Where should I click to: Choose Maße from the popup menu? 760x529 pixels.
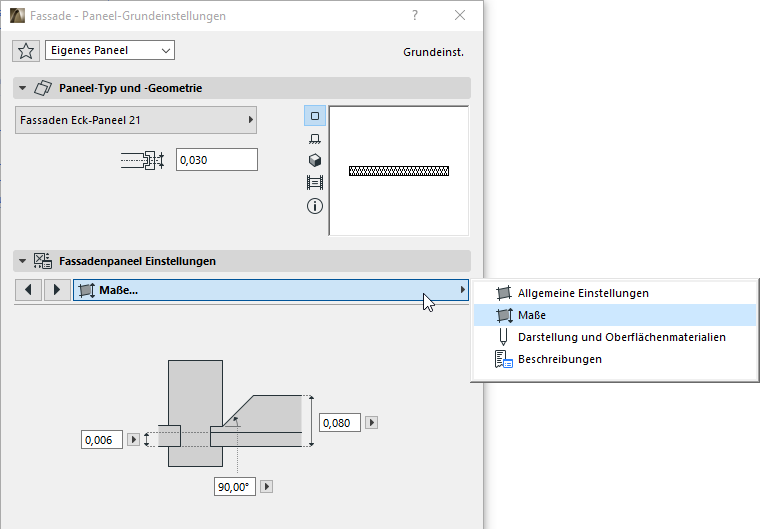pyautogui.click(x=615, y=315)
